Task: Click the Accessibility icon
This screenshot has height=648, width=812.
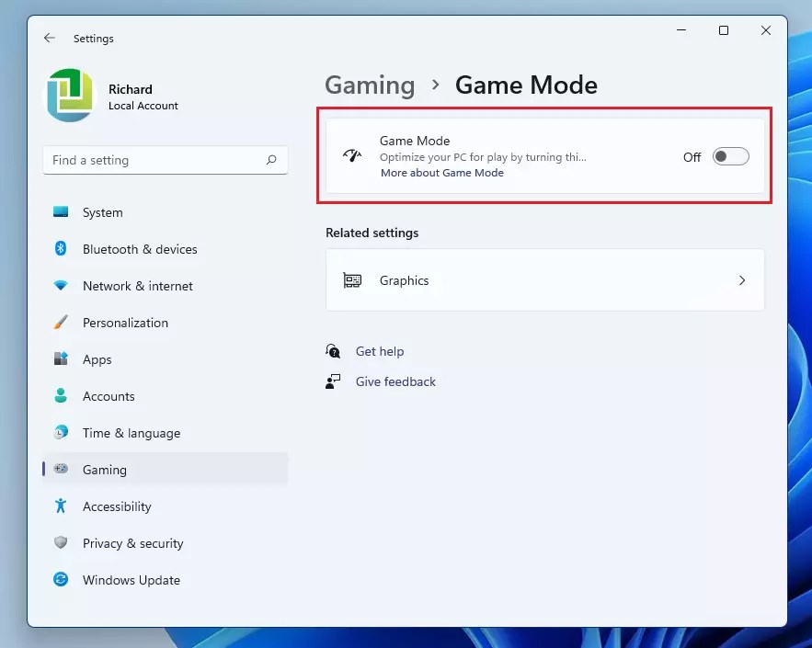Action: [62, 506]
